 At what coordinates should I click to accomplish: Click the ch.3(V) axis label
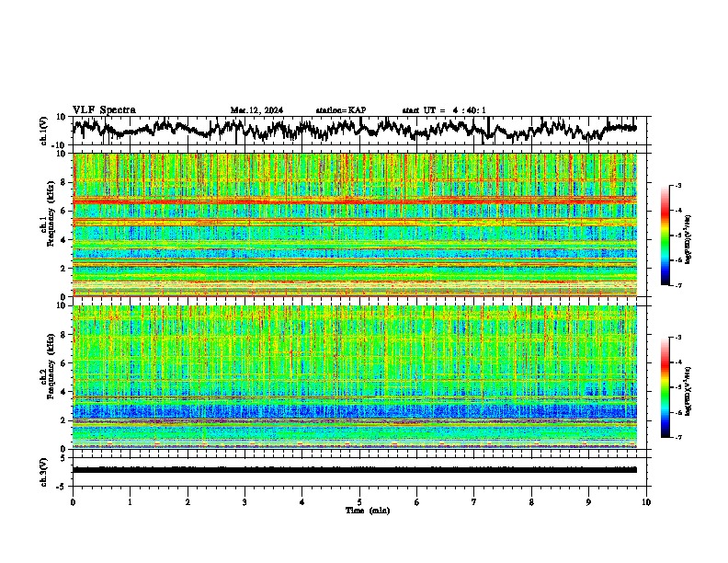(44, 472)
